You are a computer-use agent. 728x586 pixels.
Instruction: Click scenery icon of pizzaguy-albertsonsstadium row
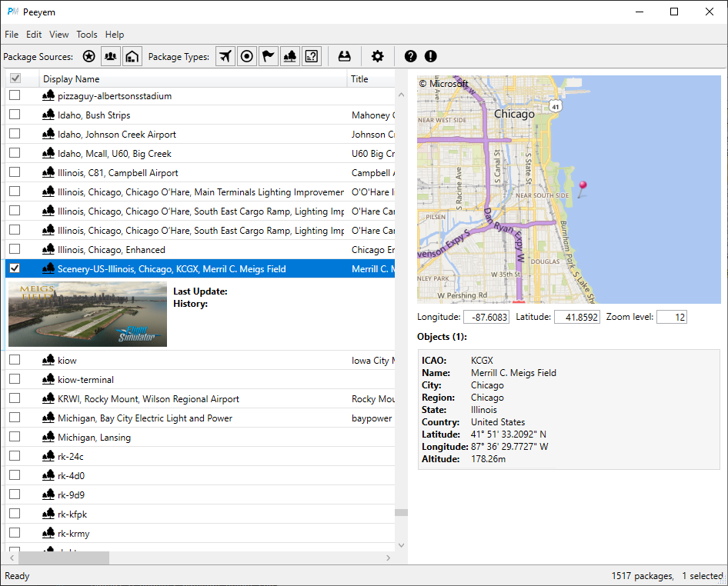48,95
